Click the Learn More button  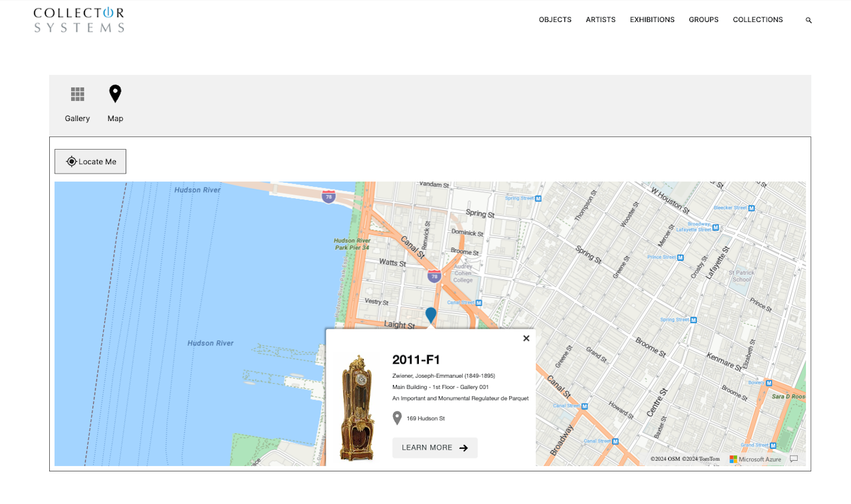pos(435,447)
